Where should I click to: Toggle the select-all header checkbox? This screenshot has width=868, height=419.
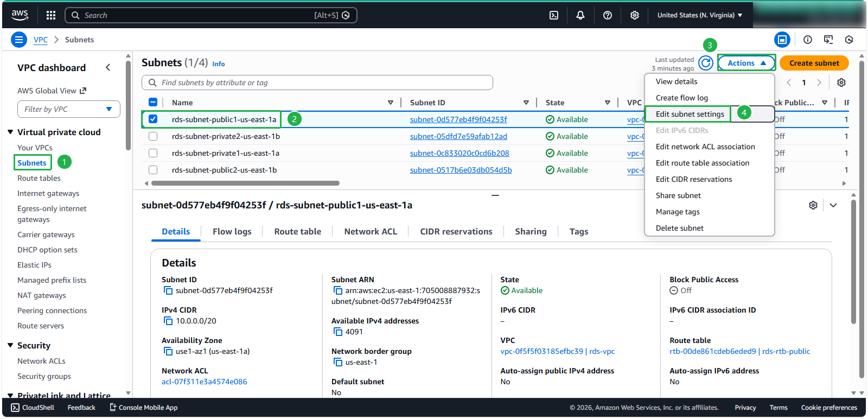[153, 102]
